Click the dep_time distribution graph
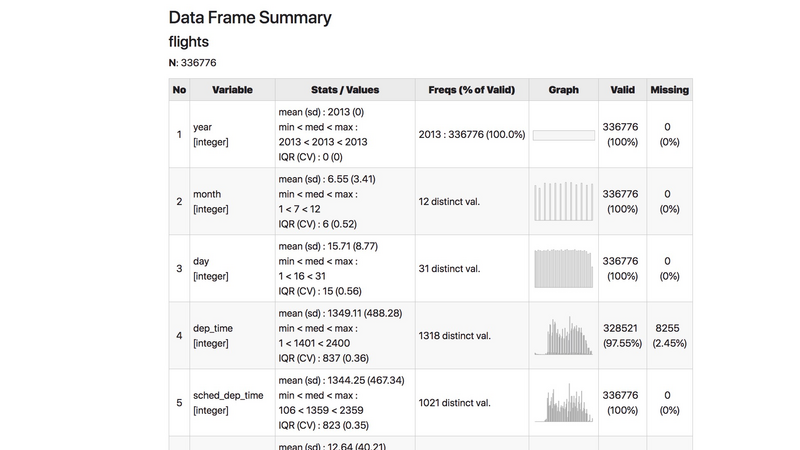 click(x=563, y=336)
